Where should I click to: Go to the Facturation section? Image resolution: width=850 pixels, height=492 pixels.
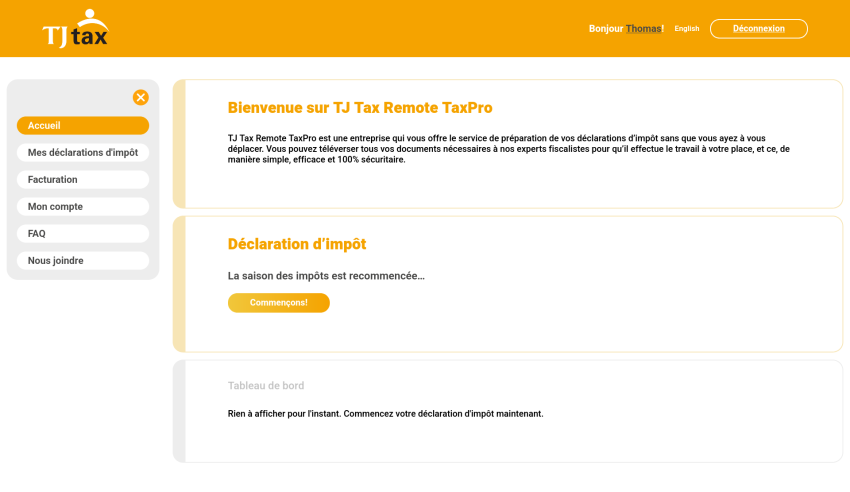(x=83, y=180)
